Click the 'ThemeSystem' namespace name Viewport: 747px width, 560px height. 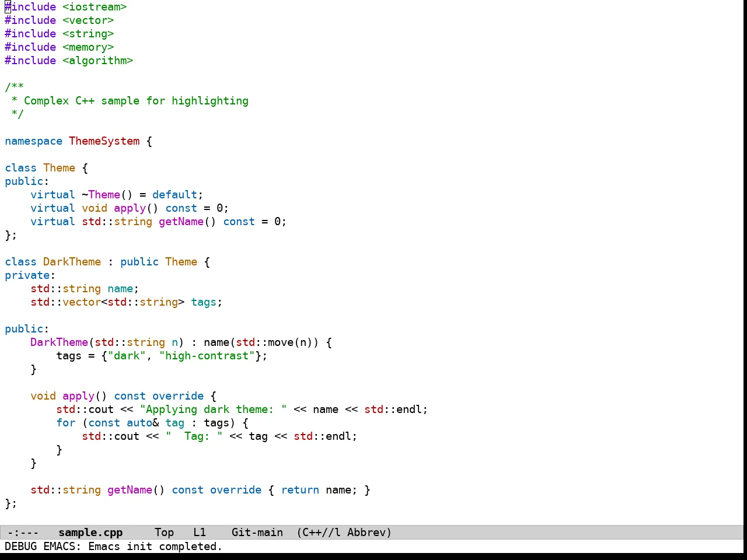104,141
